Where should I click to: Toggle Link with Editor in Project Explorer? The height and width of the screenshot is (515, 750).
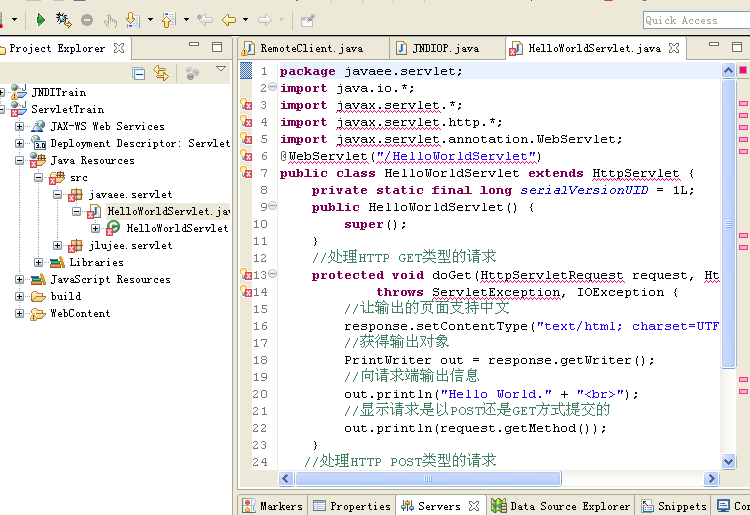161,73
